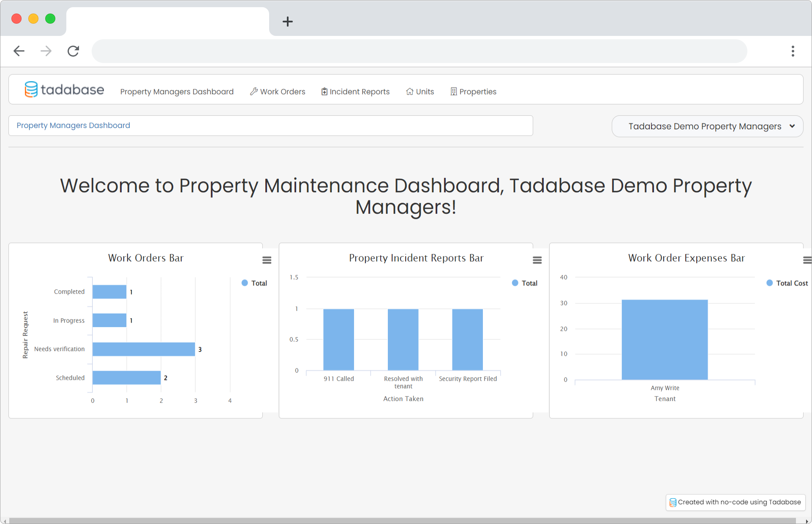
Task: Click the Work Order Expenses Bar title
Action: [x=687, y=258]
